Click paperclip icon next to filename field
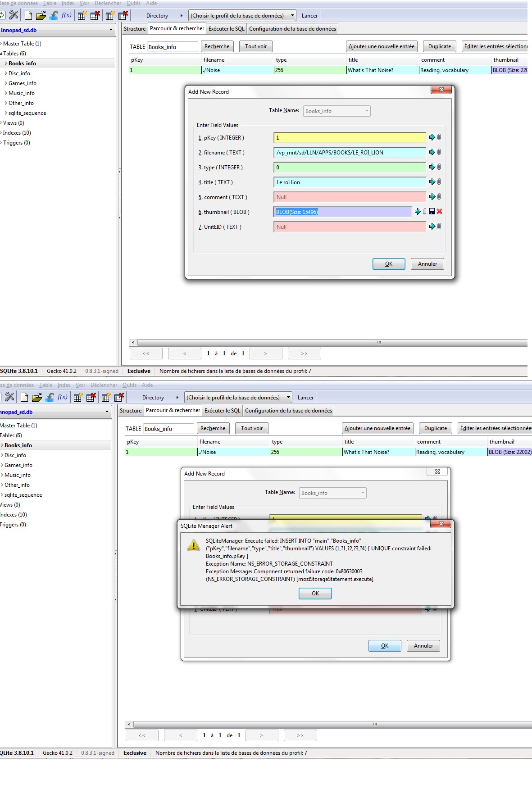The width and height of the screenshot is (532, 798). (439, 152)
